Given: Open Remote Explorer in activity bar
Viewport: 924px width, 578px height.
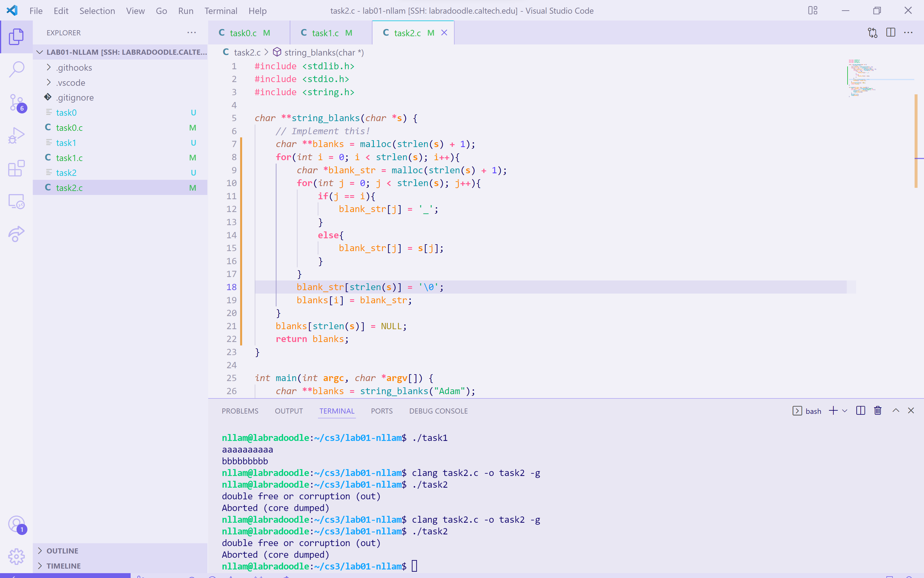Looking at the screenshot, I should tap(17, 201).
